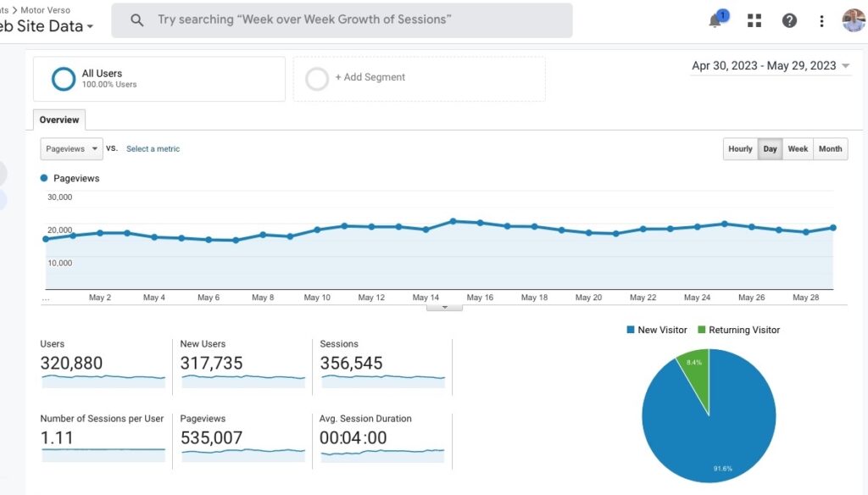The width and height of the screenshot is (868, 495).
Task: Open the Web Site Data view selector
Action: tap(47, 26)
